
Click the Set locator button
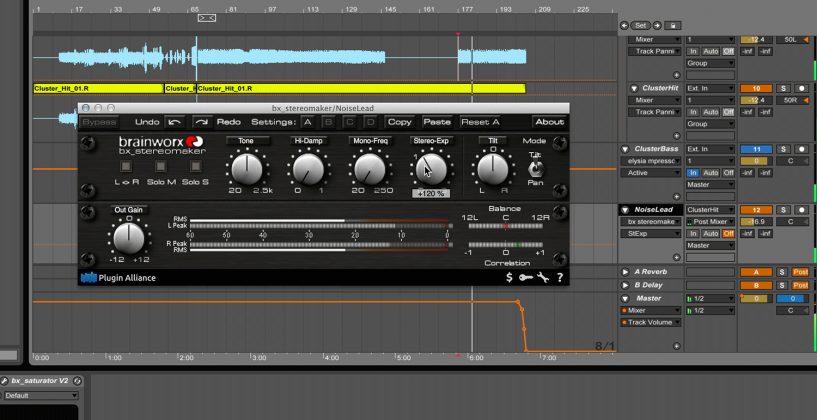pos(641,26)
